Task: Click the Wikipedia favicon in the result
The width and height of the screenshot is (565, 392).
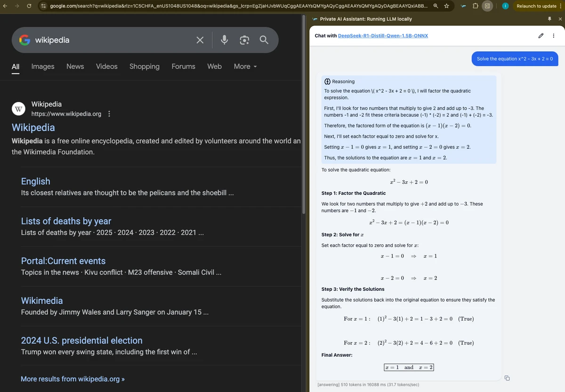Action: click(18, 109)
